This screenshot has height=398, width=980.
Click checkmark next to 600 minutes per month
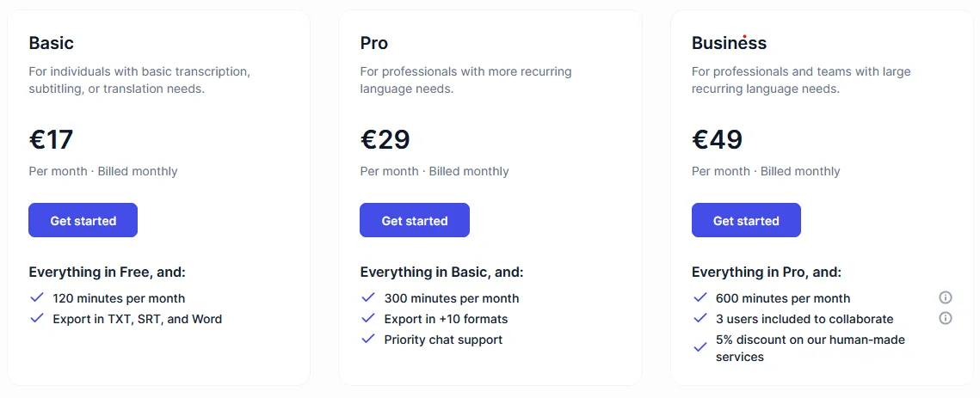[x=700, y=297]
